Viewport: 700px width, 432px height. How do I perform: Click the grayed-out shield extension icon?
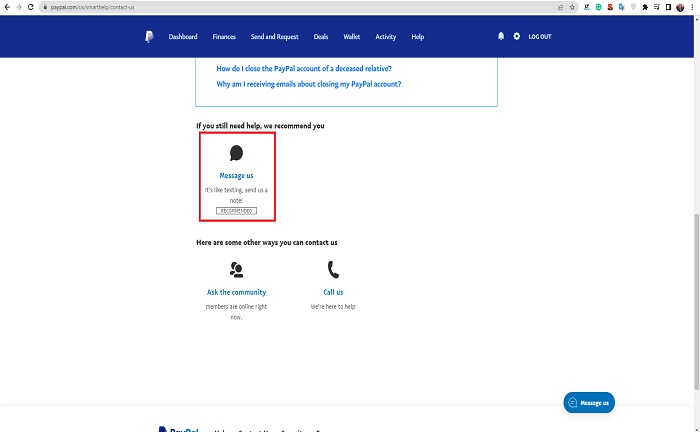pos(633,7)
